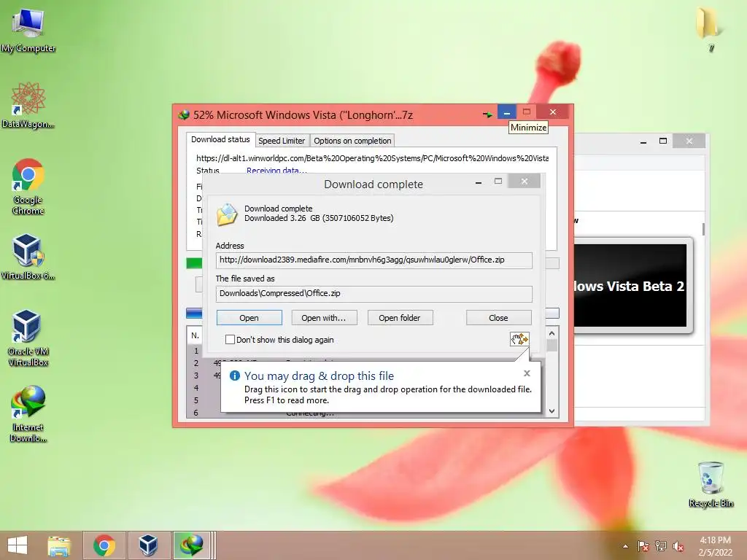Click the drag and drop file icon
The height and width of the screenshot is (560, 747).
519,339
